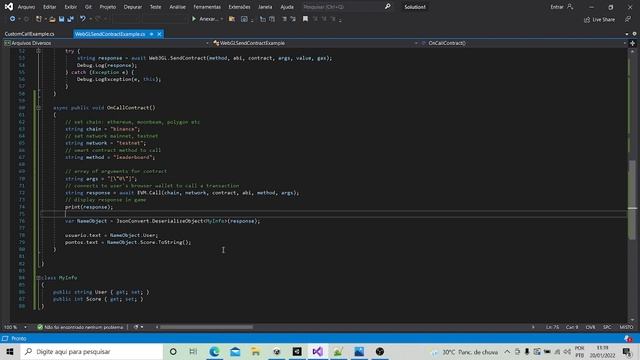Click the horizontal scrollbar thumb

click(x=206, y=327)
